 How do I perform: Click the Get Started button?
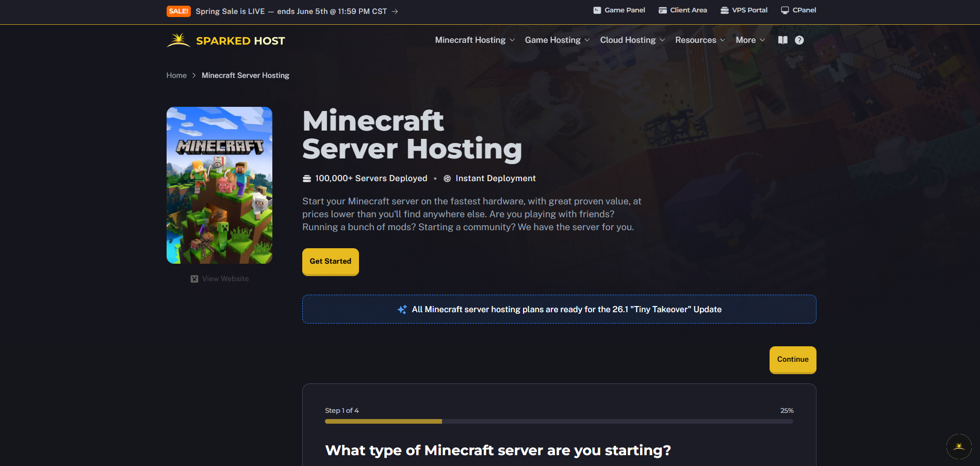pyautogui.click(x=331, y=262)
